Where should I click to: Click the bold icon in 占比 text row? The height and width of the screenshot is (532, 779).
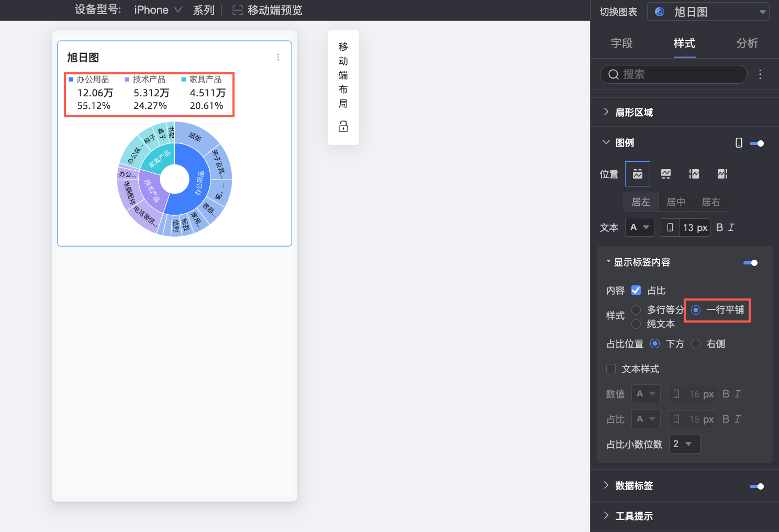pyautogui.click(x=726, y=419)
